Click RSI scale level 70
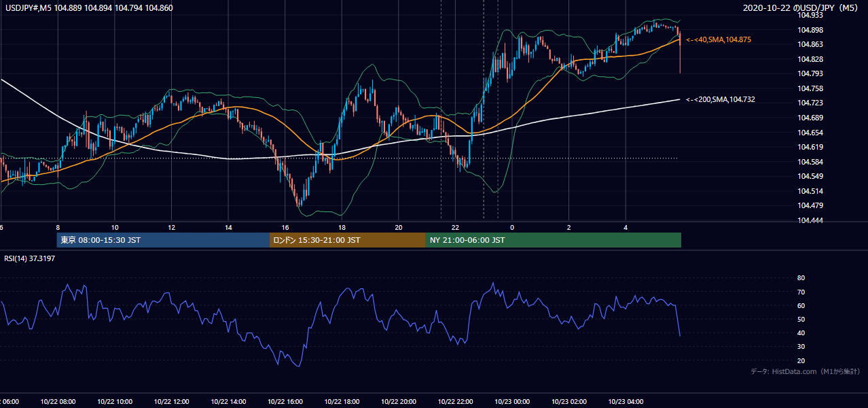This screenshot has width=868, height=408. 801,292
